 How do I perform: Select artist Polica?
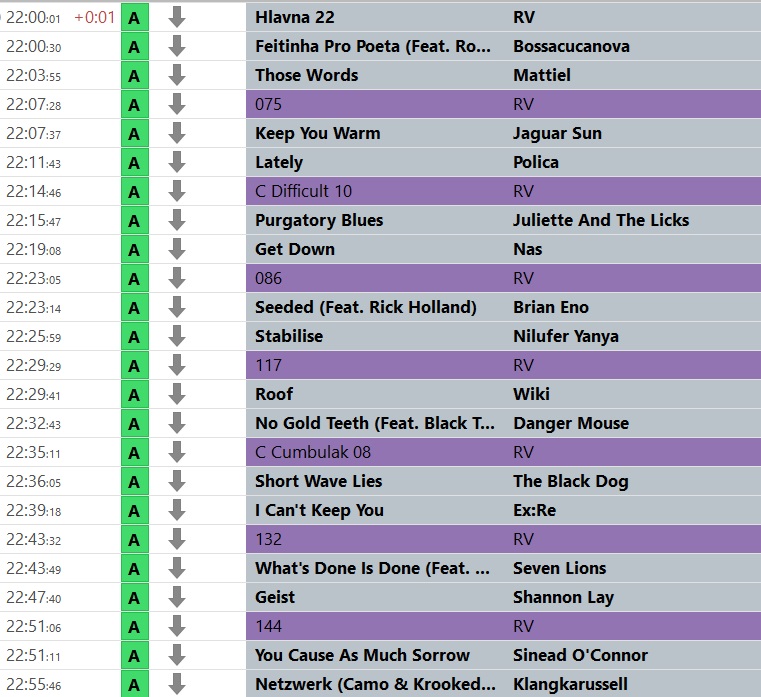pyautogui.click(x=536, y=163)
